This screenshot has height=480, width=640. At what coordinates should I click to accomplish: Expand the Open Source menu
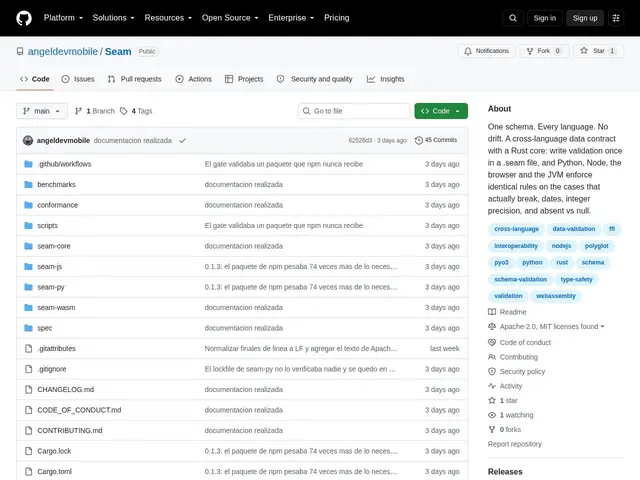click(x=230, y=18)
